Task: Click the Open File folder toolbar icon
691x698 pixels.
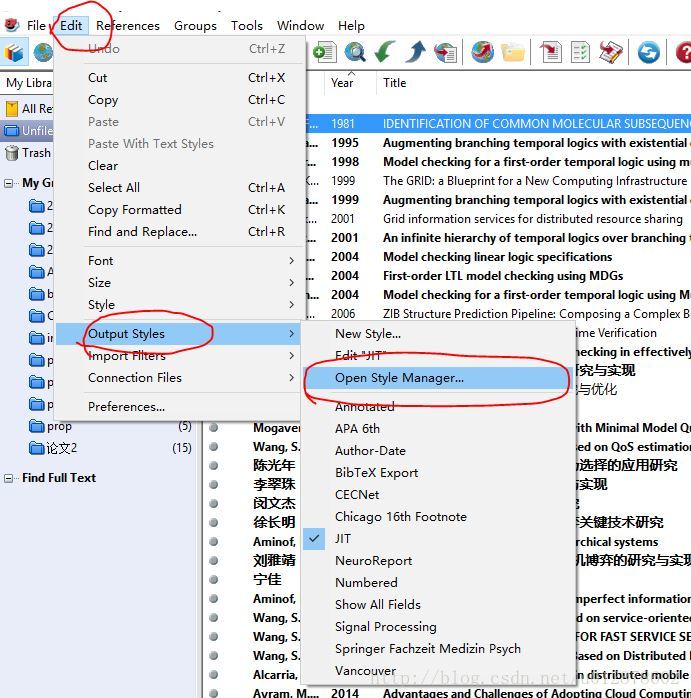Action: (x=512, y=52)
